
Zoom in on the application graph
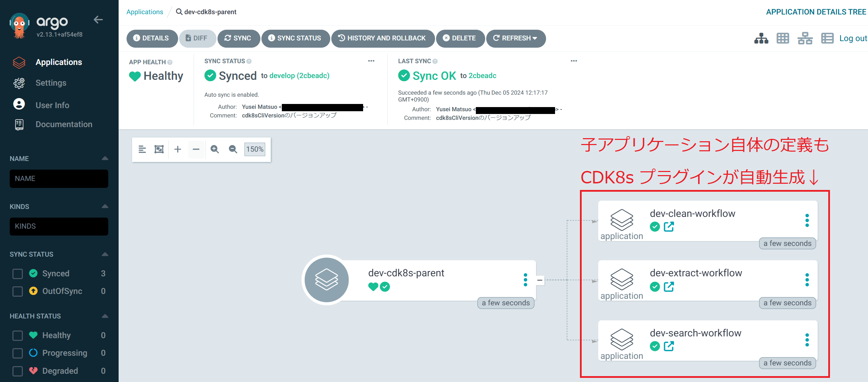pos(215,149)
